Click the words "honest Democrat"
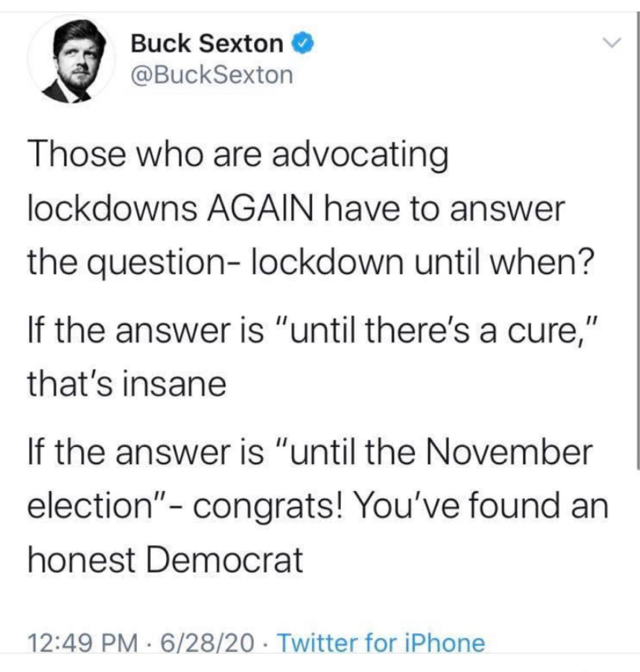The image size is (640, 672). [x=165, y=559]
